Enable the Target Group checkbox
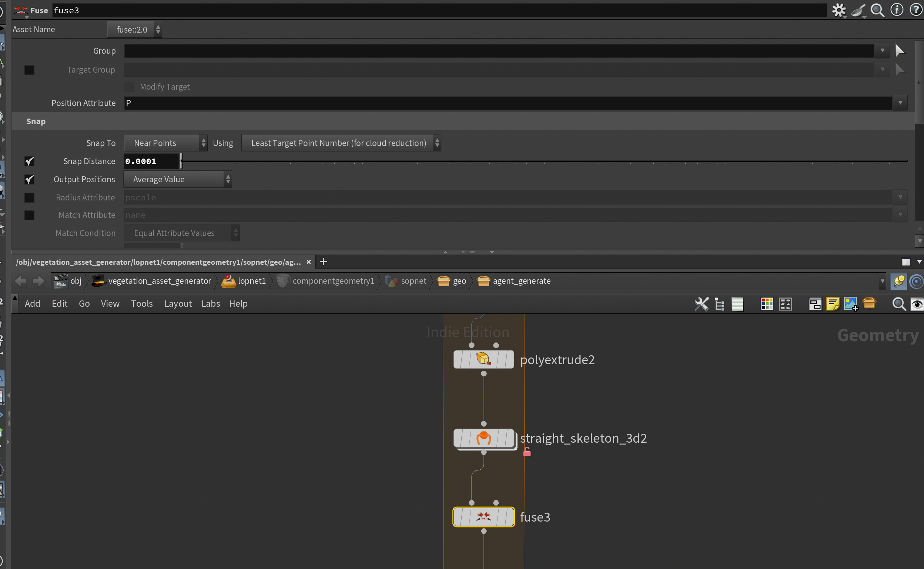The width and height of the screenshot is (924, 569). click(x=29, y=70)
